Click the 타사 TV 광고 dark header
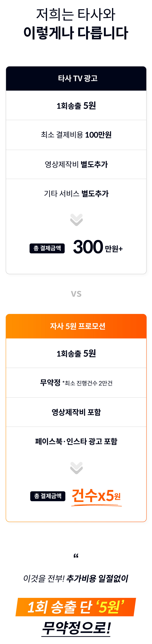The width and height of the screenshot is (152, 644). [x=76, y=79]
